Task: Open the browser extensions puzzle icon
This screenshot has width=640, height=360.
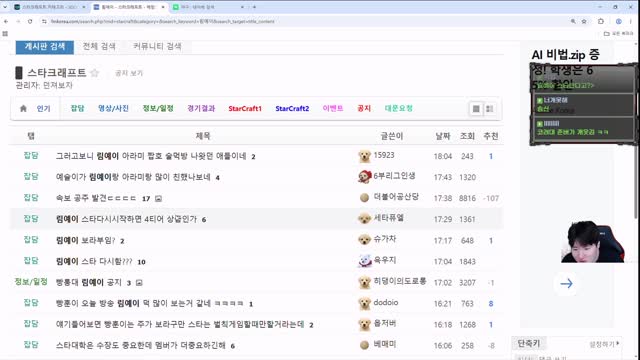Action: [x=601, y=21]
